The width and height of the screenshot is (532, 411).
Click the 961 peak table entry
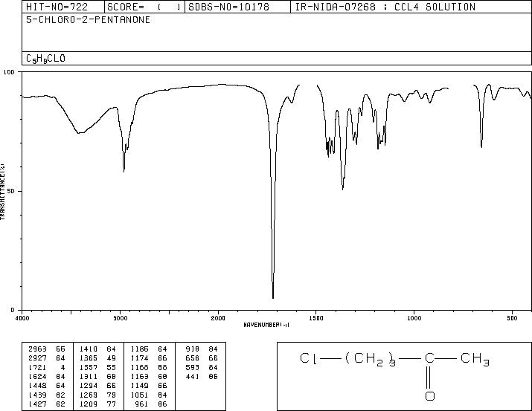(x=151, y=404)
